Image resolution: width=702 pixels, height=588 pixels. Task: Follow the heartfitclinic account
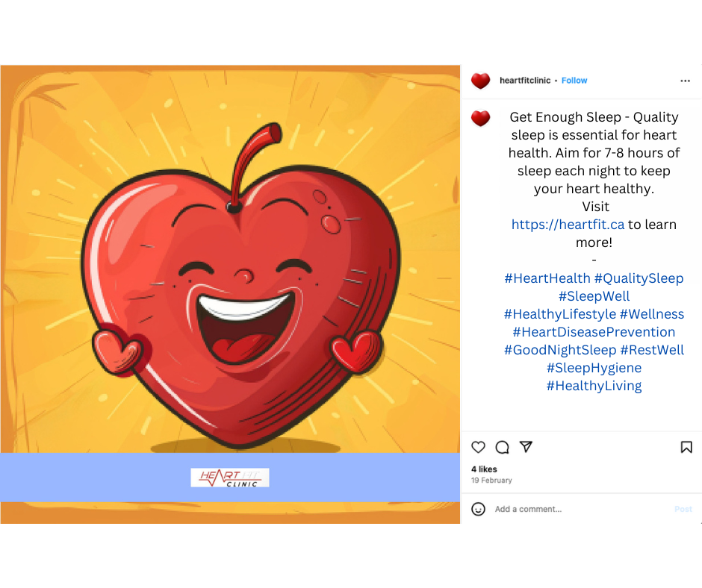tap(574, 81)
